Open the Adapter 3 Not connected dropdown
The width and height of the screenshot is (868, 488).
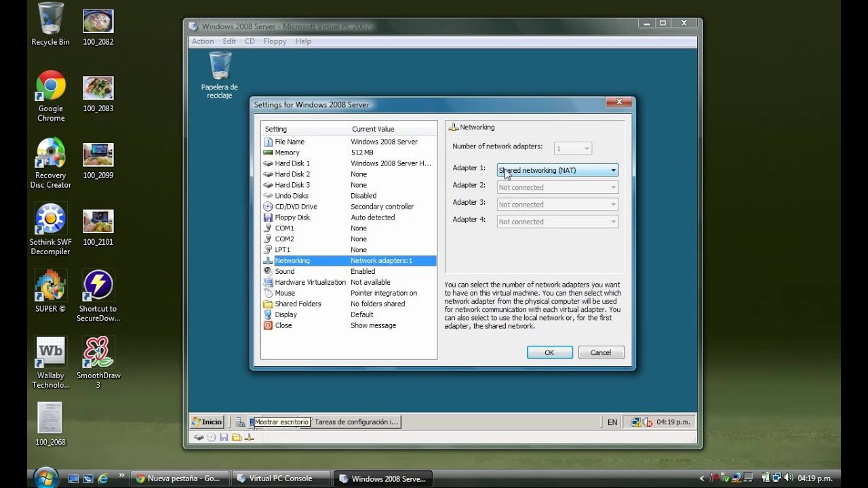click(x=557, y=204)
